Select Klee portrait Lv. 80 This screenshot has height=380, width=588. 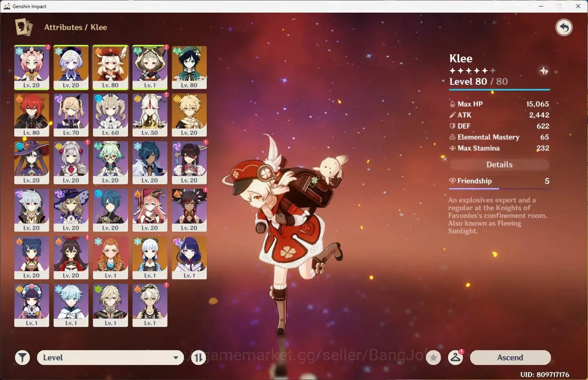110,67
